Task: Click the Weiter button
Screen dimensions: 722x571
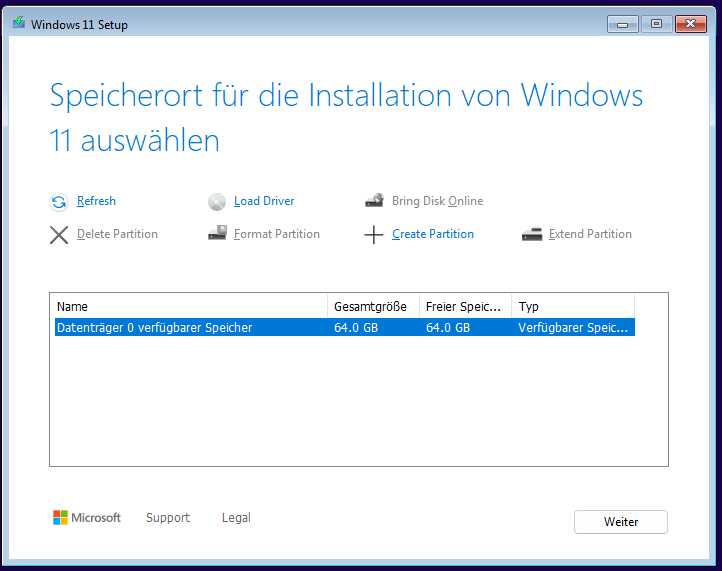Action: tap(621, 522)
